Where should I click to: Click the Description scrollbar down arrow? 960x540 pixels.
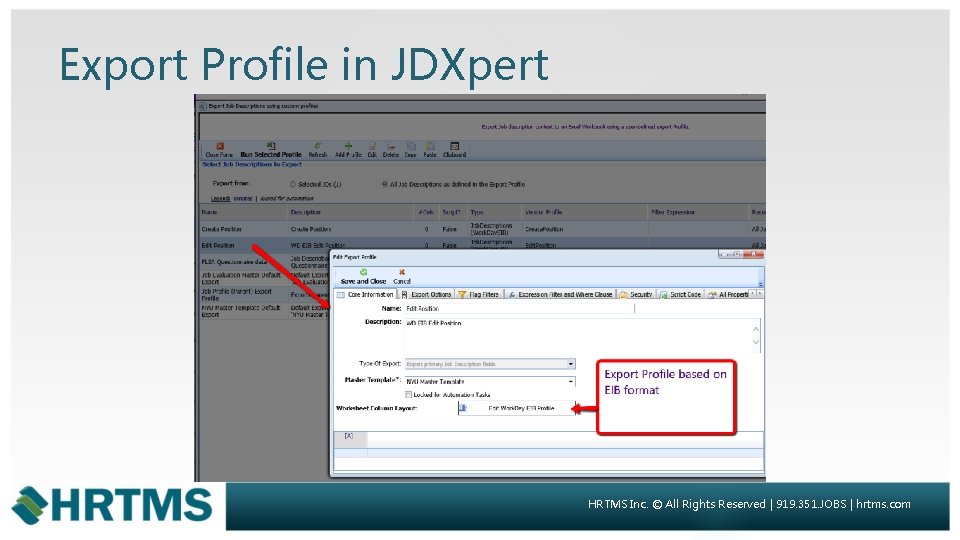(756, 342)
